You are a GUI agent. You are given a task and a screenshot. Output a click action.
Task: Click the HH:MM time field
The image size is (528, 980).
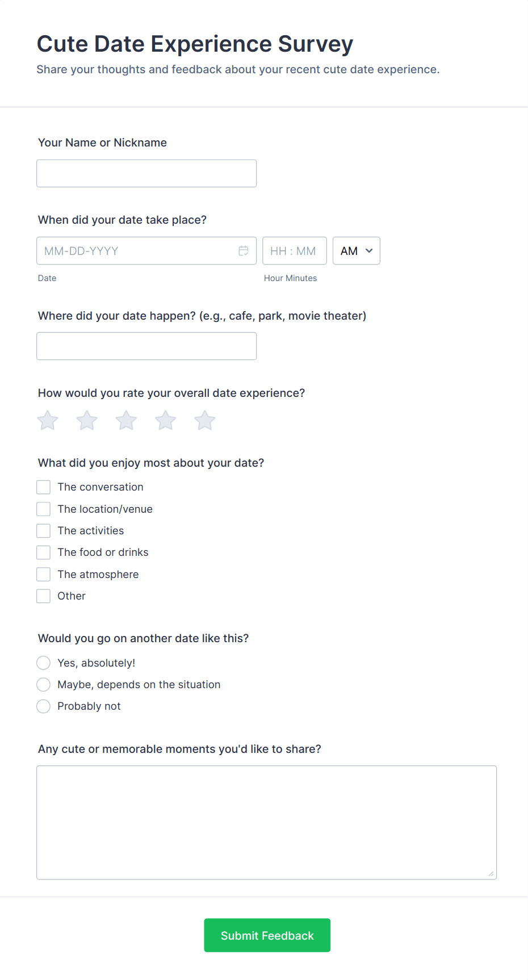(x=294, y=250)
